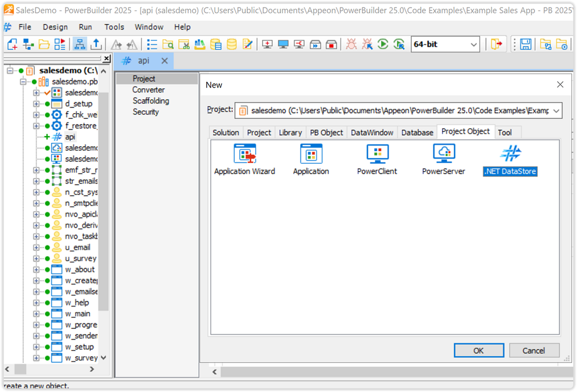This screenshot has height=392, width=577.
Task: Confirm with the OK button
Action: click(479, 350)
